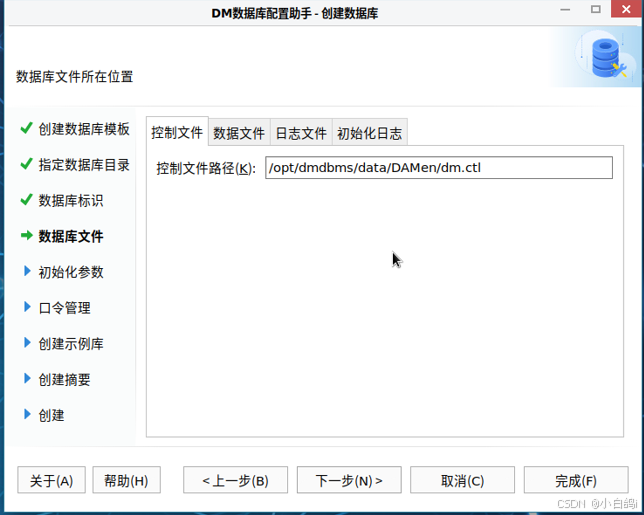Image resolution: width=644 pixels, height=515 pixels.
Task: Go back with 上一步(B) button
Action: point(235,480)
